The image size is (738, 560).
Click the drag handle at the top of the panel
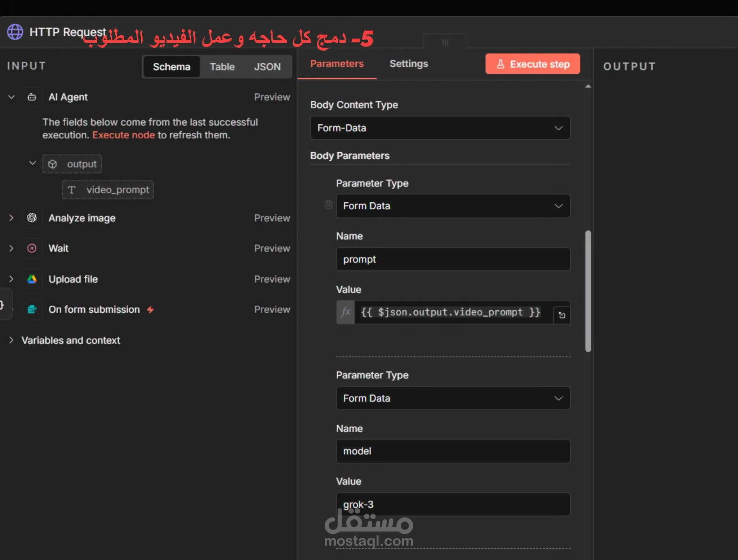point(445,42)
